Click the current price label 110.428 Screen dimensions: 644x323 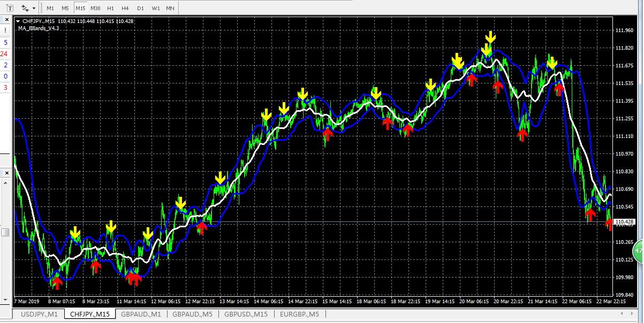click(624, 222)
